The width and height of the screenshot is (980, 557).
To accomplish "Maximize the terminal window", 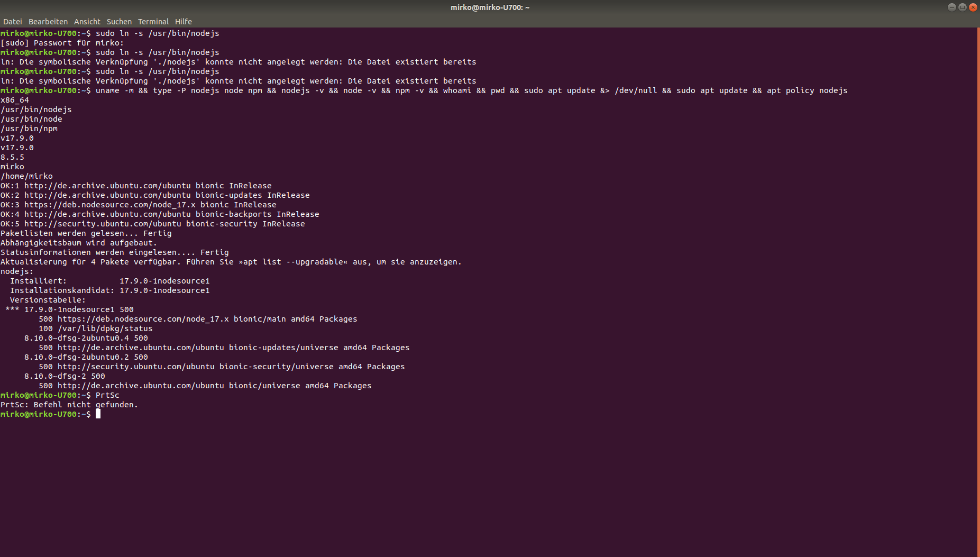I will pos(963,7).
